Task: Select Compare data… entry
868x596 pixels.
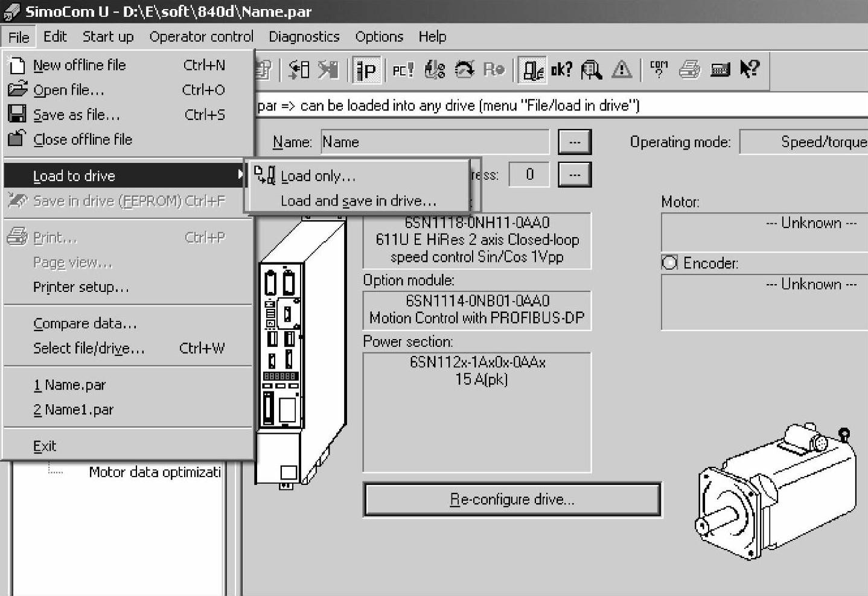Action: point(128,323)
